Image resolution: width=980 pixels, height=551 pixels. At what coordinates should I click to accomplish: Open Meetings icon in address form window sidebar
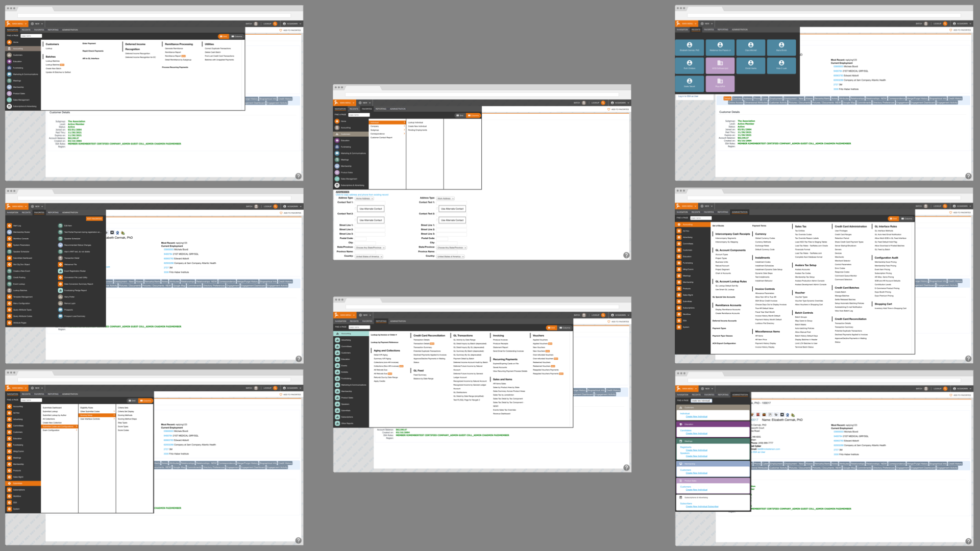(337, 160)
